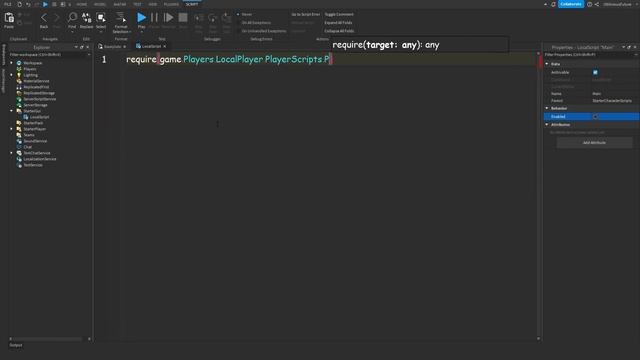Collapse the StarterGui tree node
The width and height of the screenshot is (640, 360).
(11, 111)
